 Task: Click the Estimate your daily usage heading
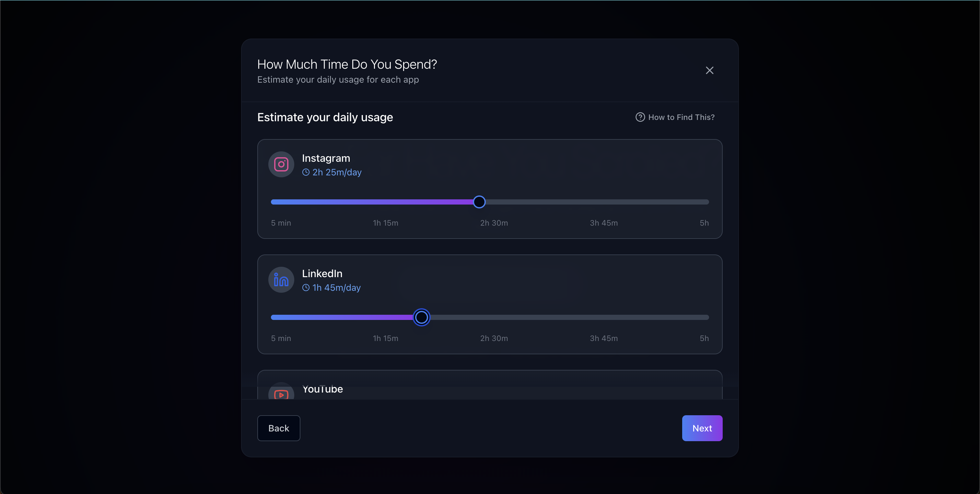325,117
